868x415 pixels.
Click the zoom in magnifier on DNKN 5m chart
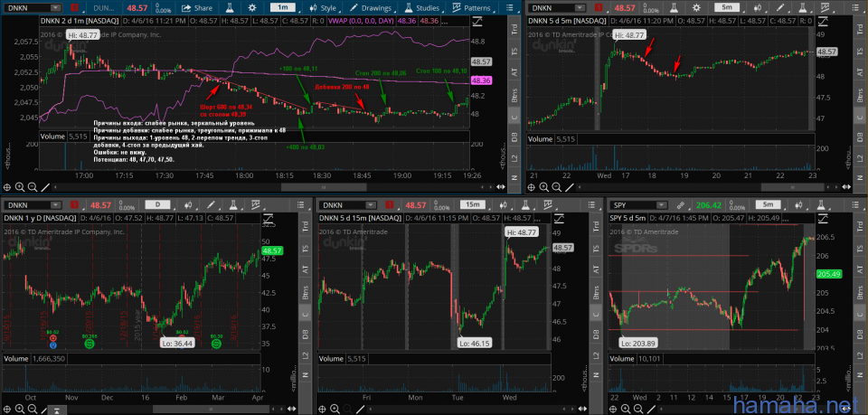[x=543, y=187]
